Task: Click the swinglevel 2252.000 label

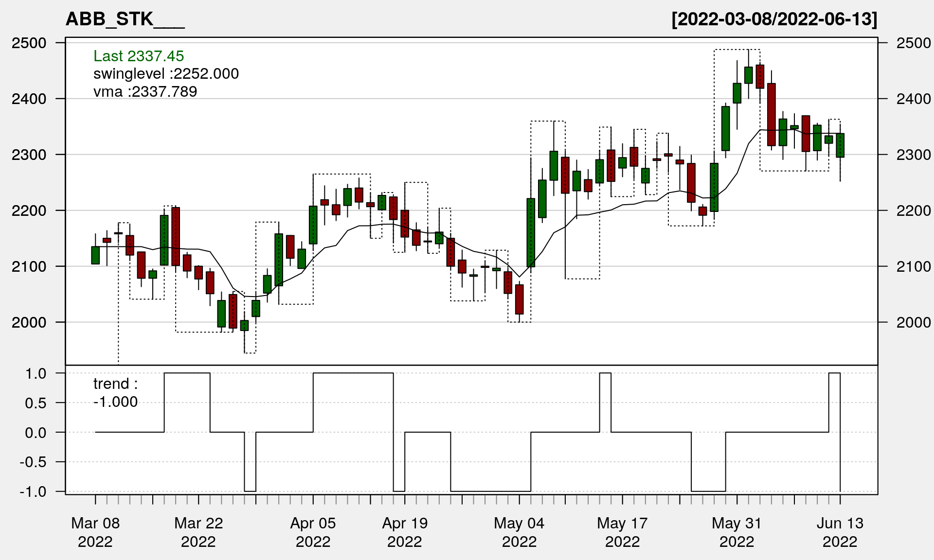Action: [x=166, y=73]
